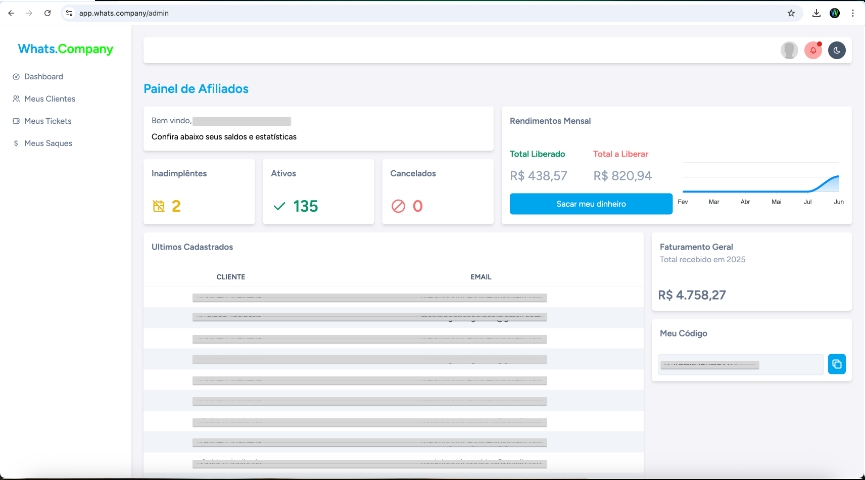Screen dimensions: 865x480
Task: Click the Dashboard sidebar icon
Action: (x=16, y=77)
